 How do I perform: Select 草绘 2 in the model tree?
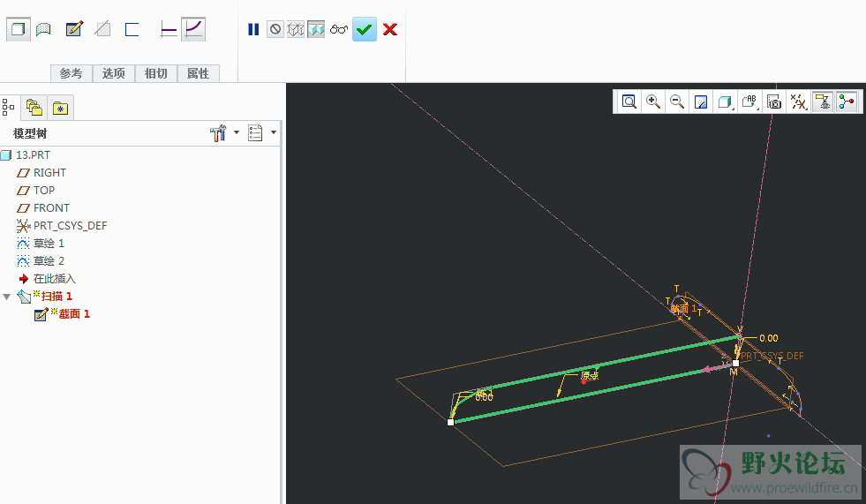point(49,260)
